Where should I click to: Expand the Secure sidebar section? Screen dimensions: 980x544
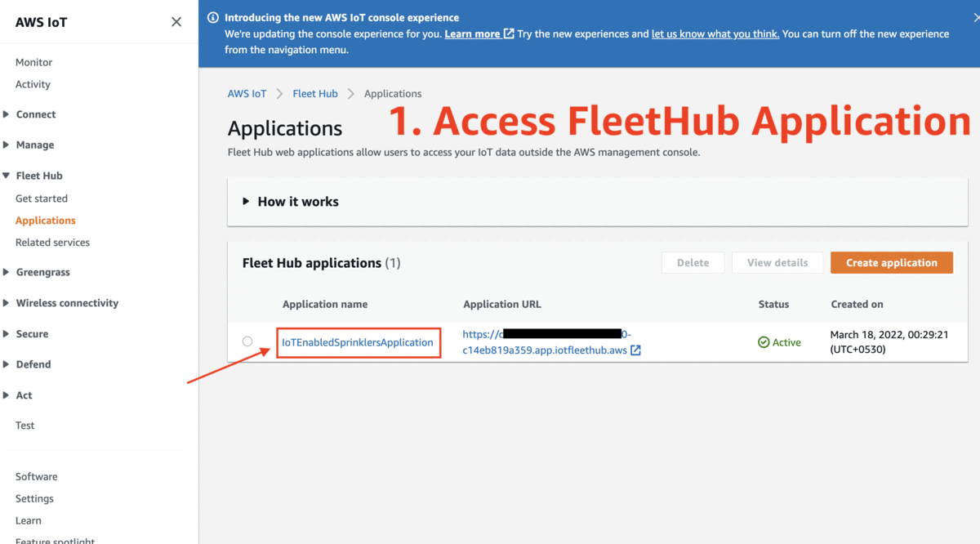coord(7,334)
